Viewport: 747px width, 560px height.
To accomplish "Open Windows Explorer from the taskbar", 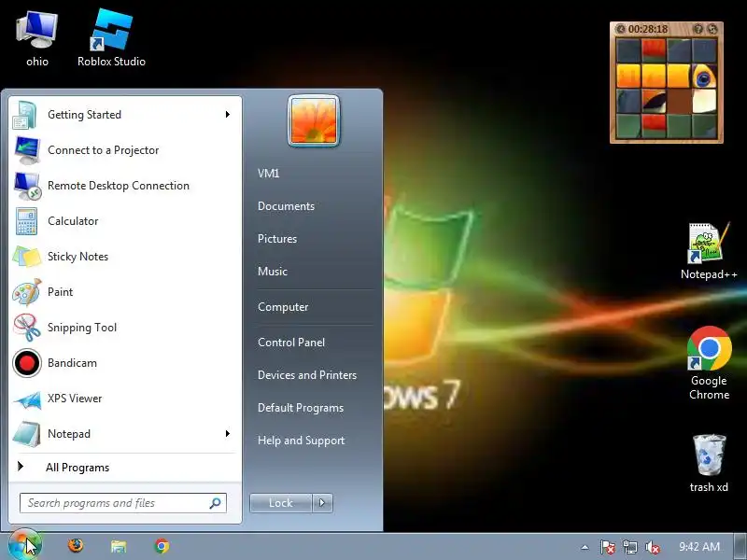I will click(x=119, y=546).
